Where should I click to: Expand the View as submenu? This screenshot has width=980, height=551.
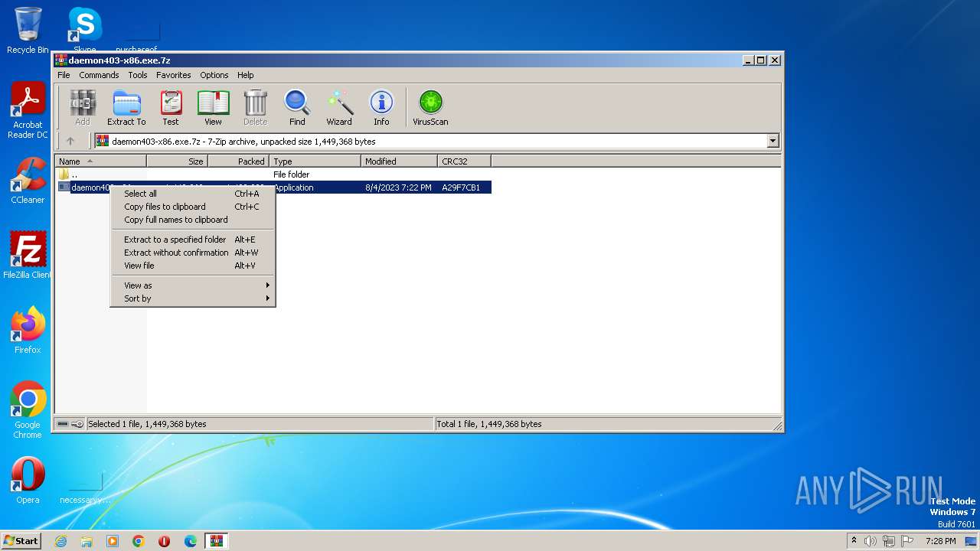coord(193,285)
